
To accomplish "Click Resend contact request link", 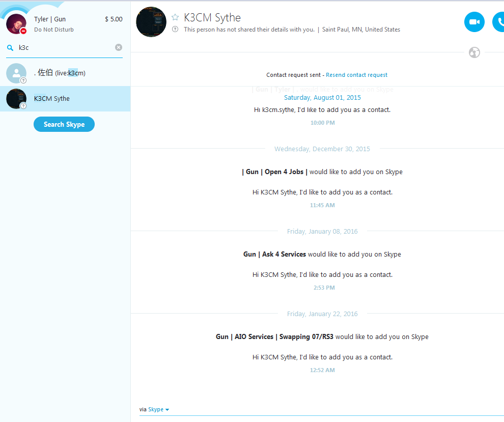I will click(356, 75).
